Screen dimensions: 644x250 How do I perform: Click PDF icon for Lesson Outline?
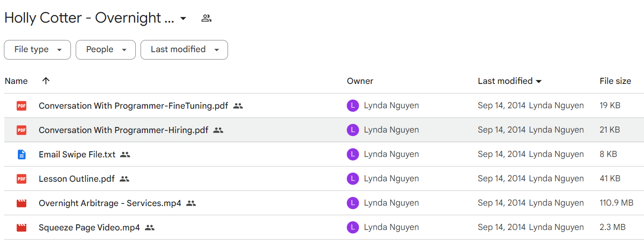pyautogui.click(x=21, y=179)
